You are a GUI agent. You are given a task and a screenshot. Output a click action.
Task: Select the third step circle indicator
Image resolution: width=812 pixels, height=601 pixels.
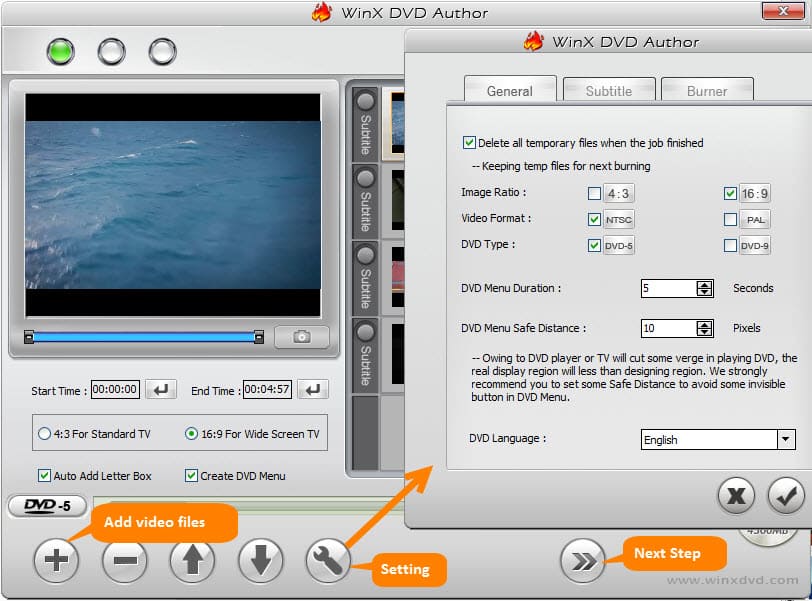coord(163,52)
